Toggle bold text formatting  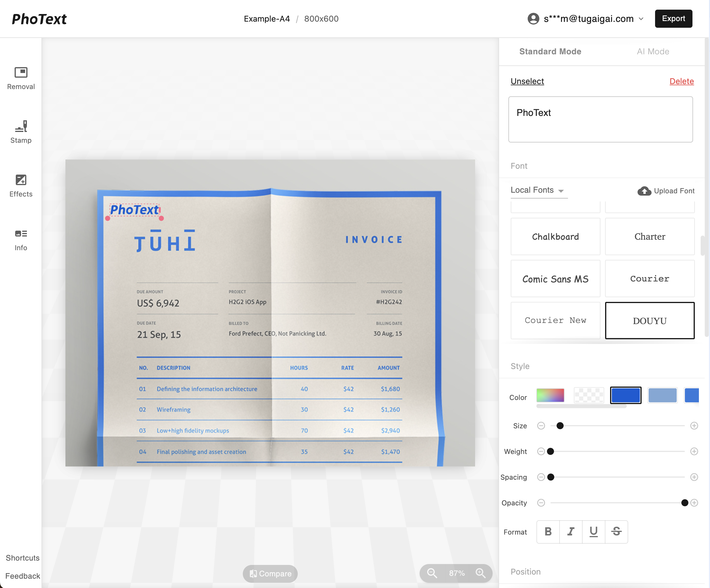(x=548, y=532)
